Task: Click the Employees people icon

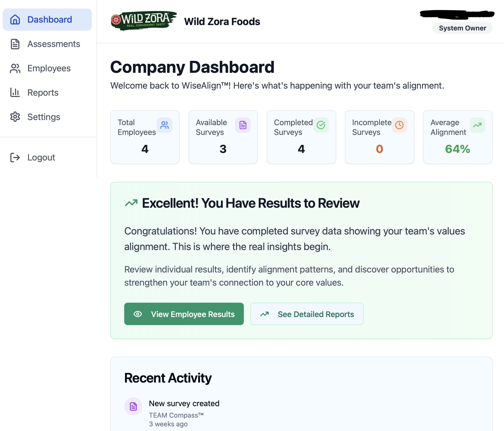Action: pos(15,68)
